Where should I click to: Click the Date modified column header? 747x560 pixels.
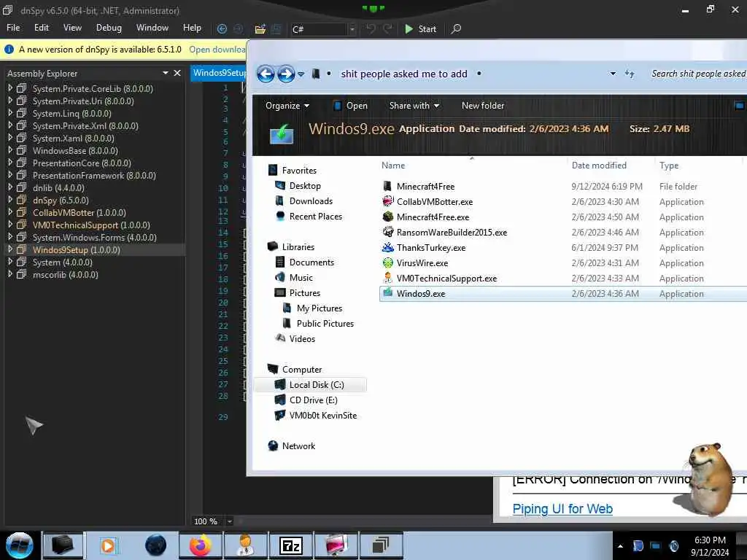click(x=599, y=166)
